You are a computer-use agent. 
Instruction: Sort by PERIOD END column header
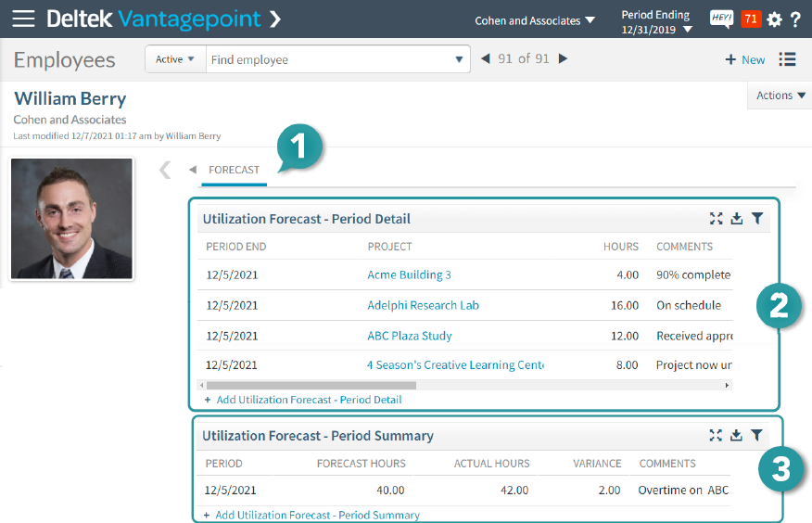click(236, 247)
